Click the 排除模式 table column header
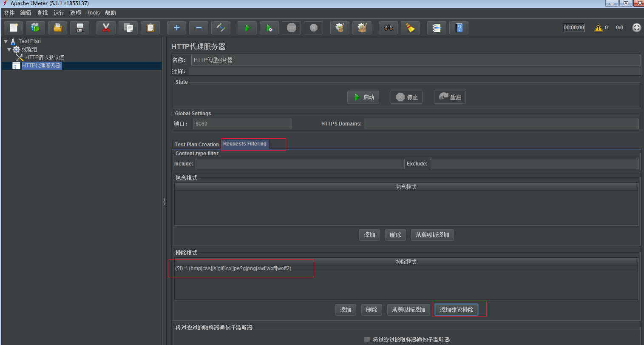 click(406, 262)
